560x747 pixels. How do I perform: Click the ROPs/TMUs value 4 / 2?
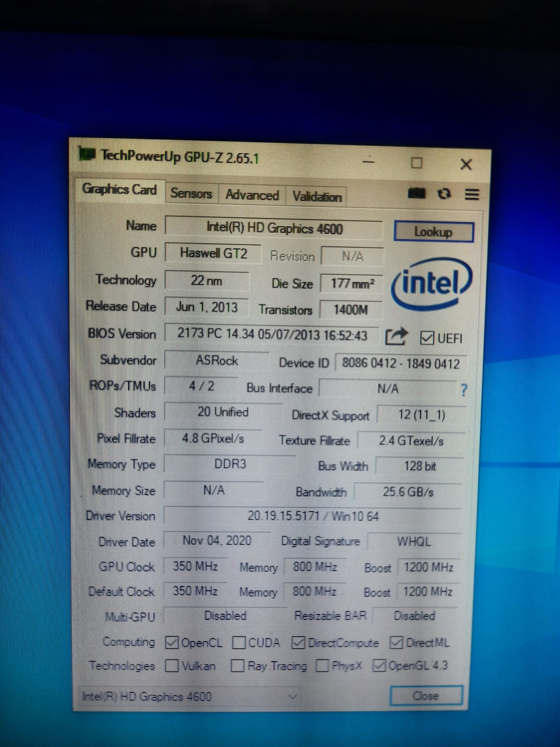click(202, 386)
